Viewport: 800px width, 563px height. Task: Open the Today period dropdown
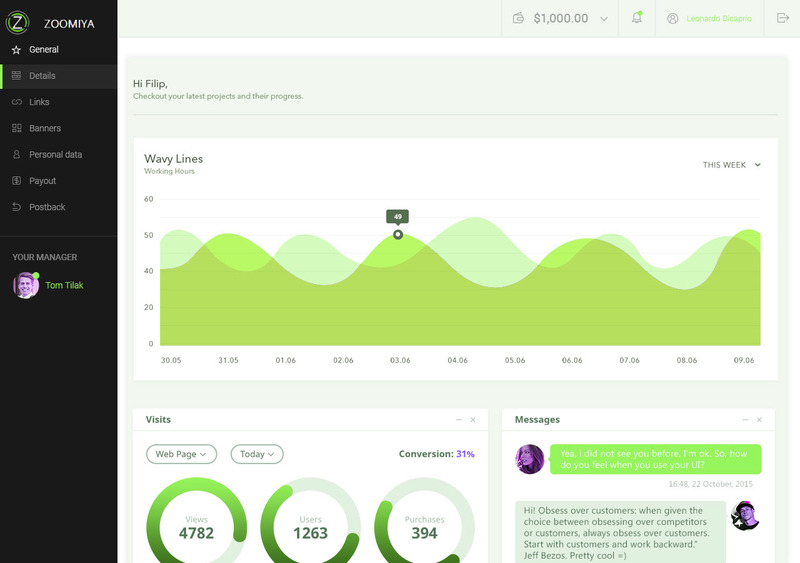pyautogui.click(x=257, y=454)
